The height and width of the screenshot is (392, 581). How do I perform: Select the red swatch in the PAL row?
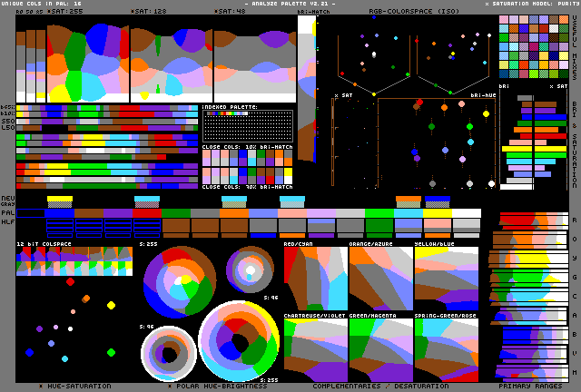tap(147, 212)
